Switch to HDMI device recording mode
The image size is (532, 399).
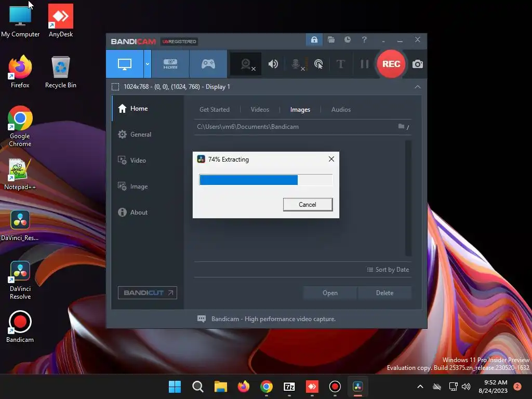(x=170, y=64)
